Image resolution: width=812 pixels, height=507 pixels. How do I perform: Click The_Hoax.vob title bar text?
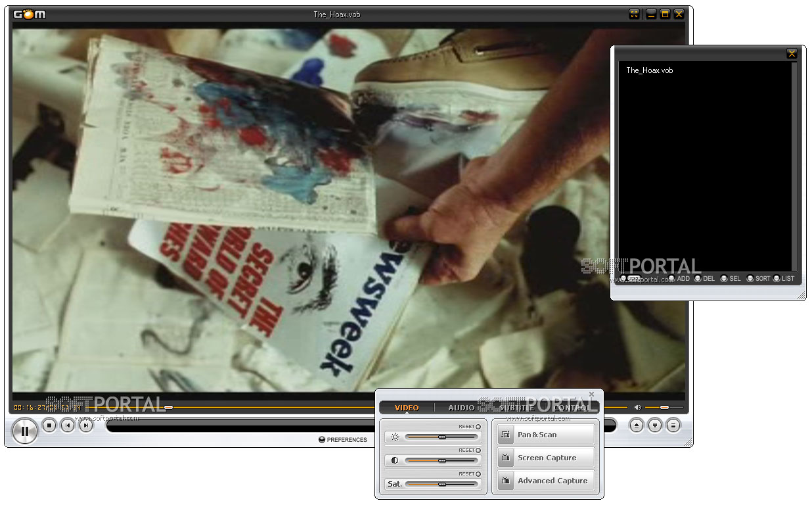pyautogui.click(x=336, y=14)
